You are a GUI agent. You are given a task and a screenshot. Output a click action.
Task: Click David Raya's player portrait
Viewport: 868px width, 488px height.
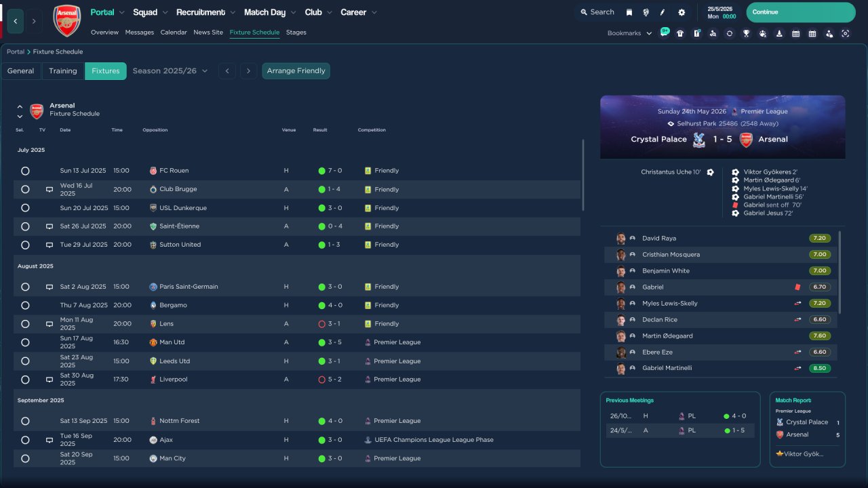click(x=620, y=239)
